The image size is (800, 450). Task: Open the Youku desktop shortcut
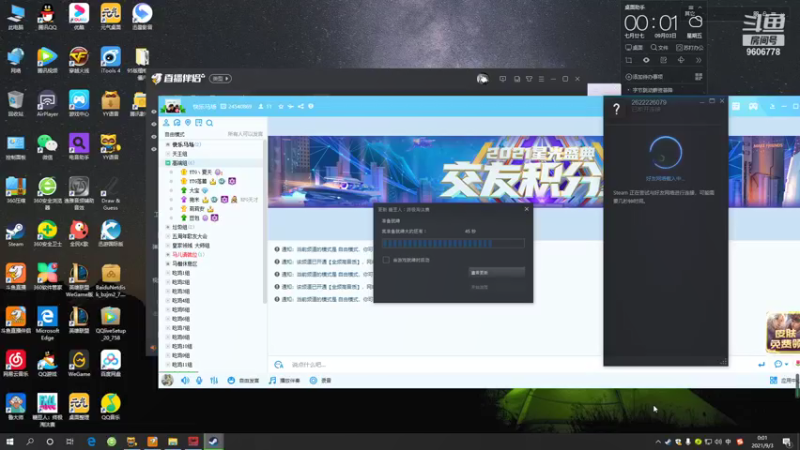79,16
